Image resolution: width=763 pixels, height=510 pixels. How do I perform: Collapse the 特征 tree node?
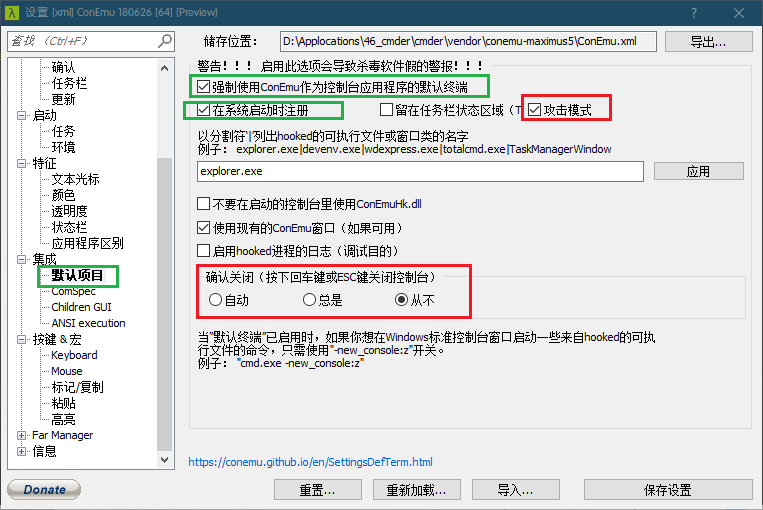[21, 163]
